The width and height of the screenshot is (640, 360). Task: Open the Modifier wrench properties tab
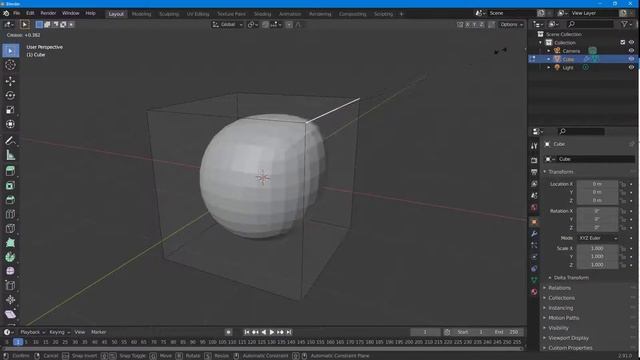tap(534, 233)
